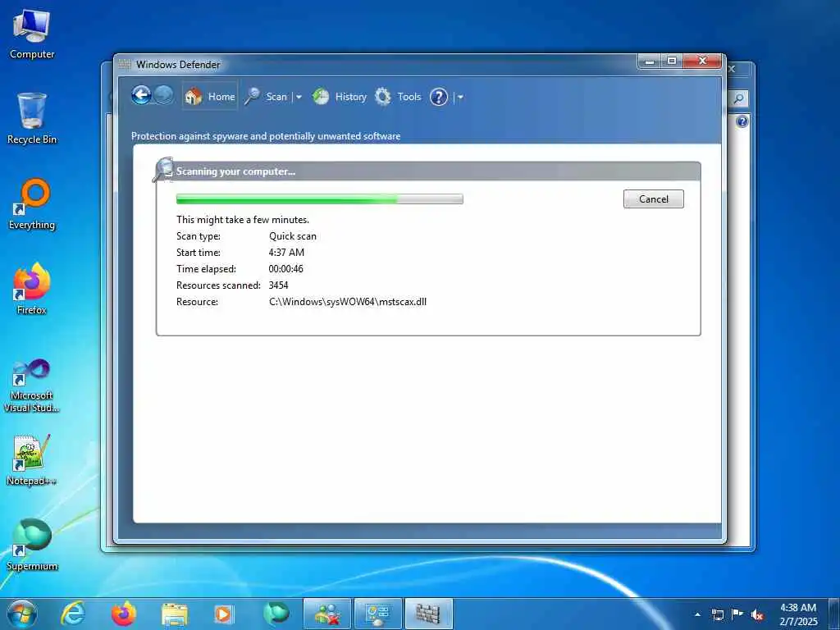Open the Home page in Windows Defender
This screenshot has width=840, height=630.
tap(209, 97)
